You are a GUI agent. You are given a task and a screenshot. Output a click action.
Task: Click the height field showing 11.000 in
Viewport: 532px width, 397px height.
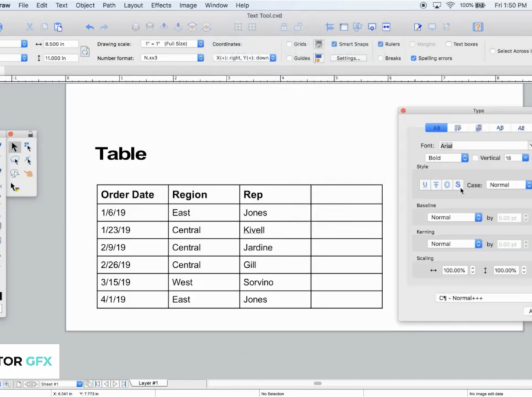pyautogui.click(x=61, y=59)
